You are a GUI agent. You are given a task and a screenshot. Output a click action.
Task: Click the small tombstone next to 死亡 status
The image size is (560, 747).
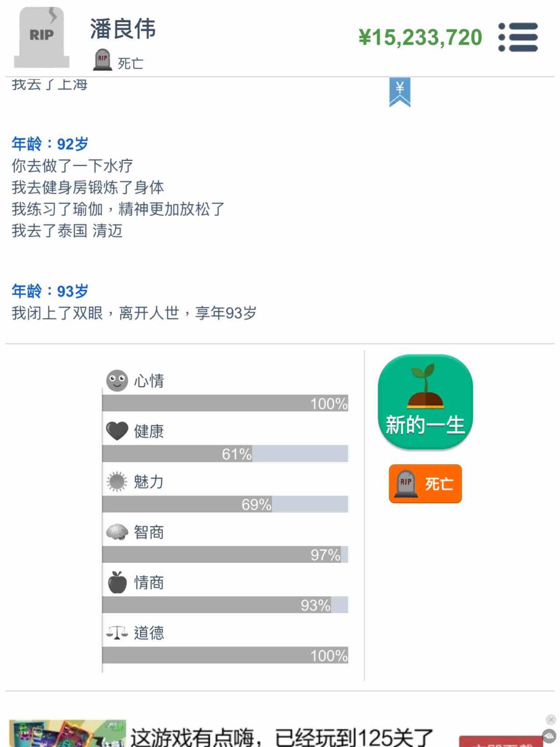pos(103,60)
